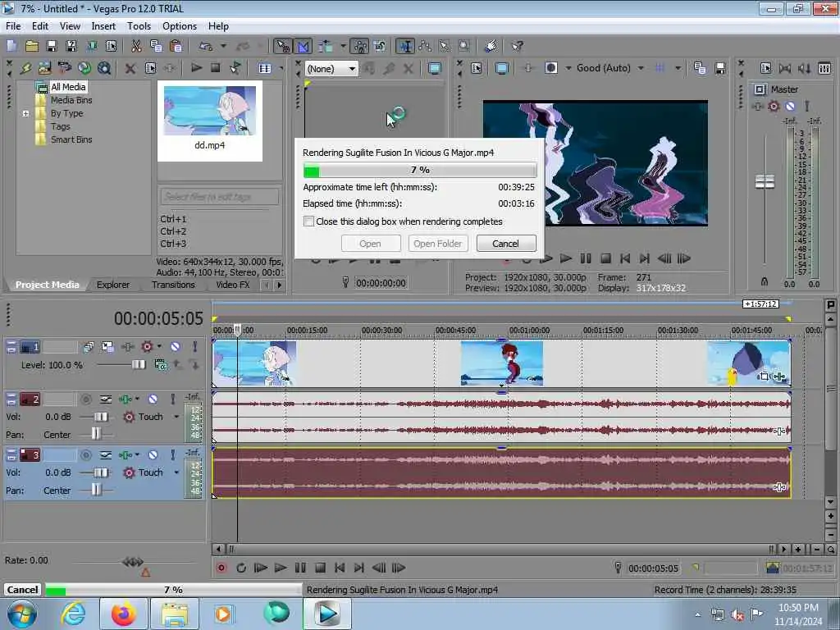Screen dimensions: 840x630
Task: Open the Overlays grid dropdown arrow
Action: [x=678, y=68]
